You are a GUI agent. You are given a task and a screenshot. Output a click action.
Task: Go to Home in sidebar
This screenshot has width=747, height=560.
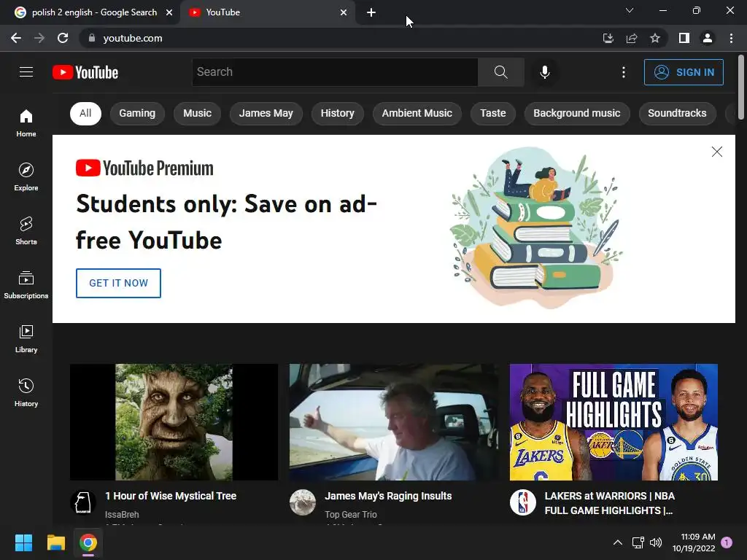click(26, 123)
